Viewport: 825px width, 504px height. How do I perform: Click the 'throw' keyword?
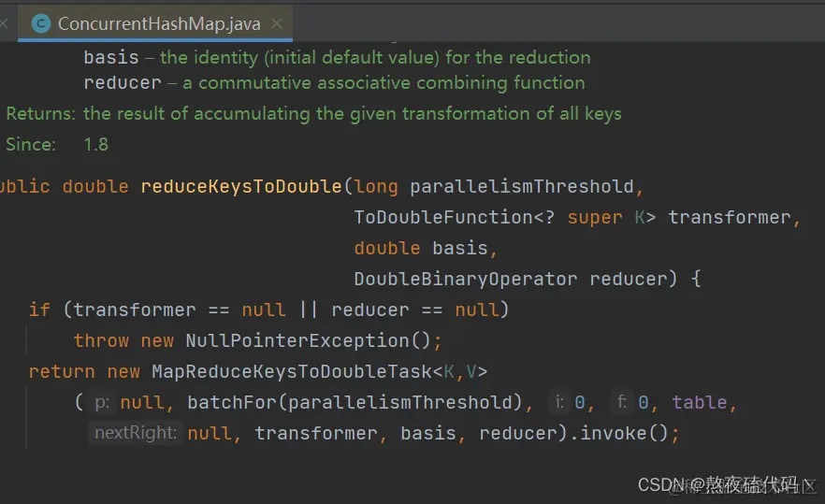click(x=101, y=341)
